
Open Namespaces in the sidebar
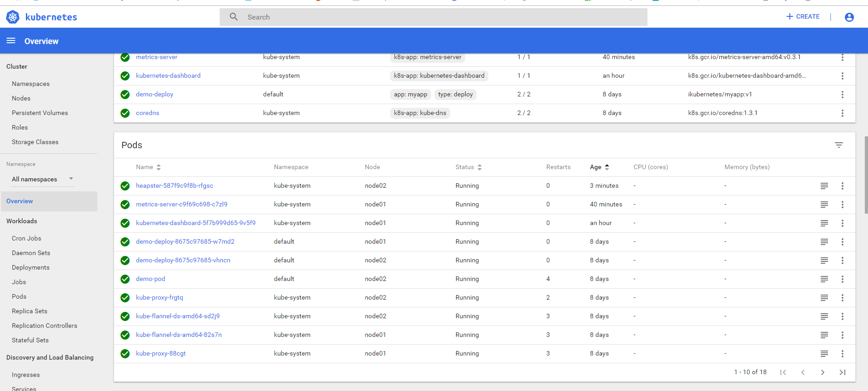(30, 84)
